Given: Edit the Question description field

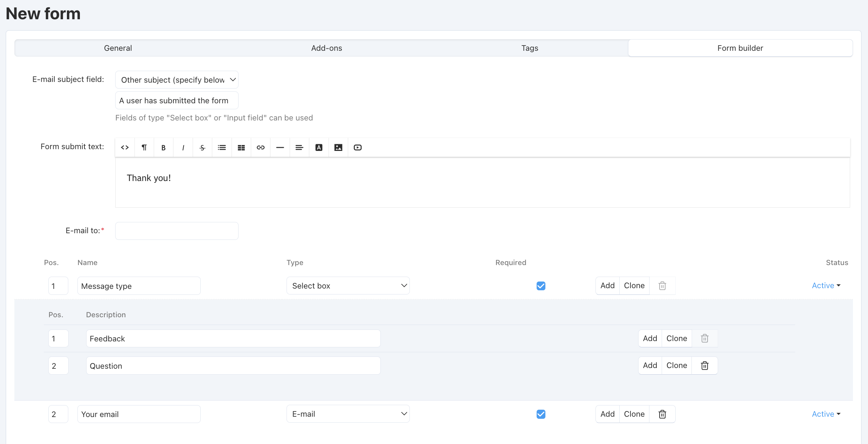Looking at the screenshot, I should click(x=233, y=366).
